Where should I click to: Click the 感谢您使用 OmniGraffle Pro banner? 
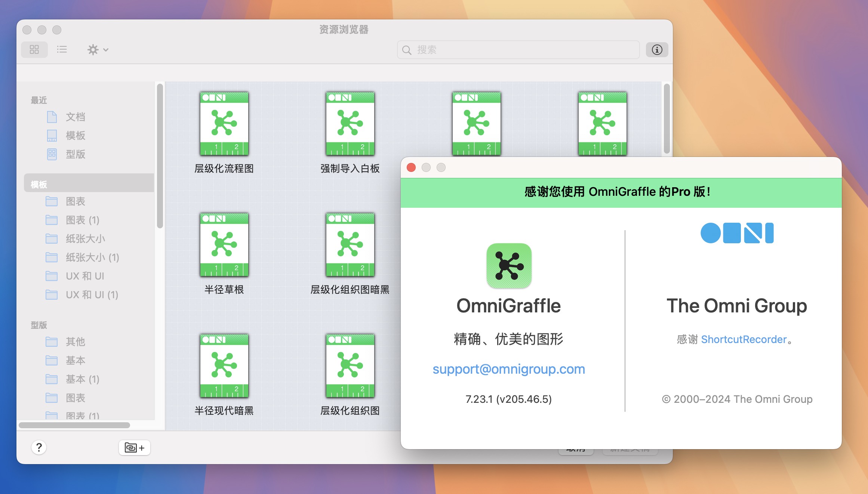pyautogui.click(x=621, y=192)
